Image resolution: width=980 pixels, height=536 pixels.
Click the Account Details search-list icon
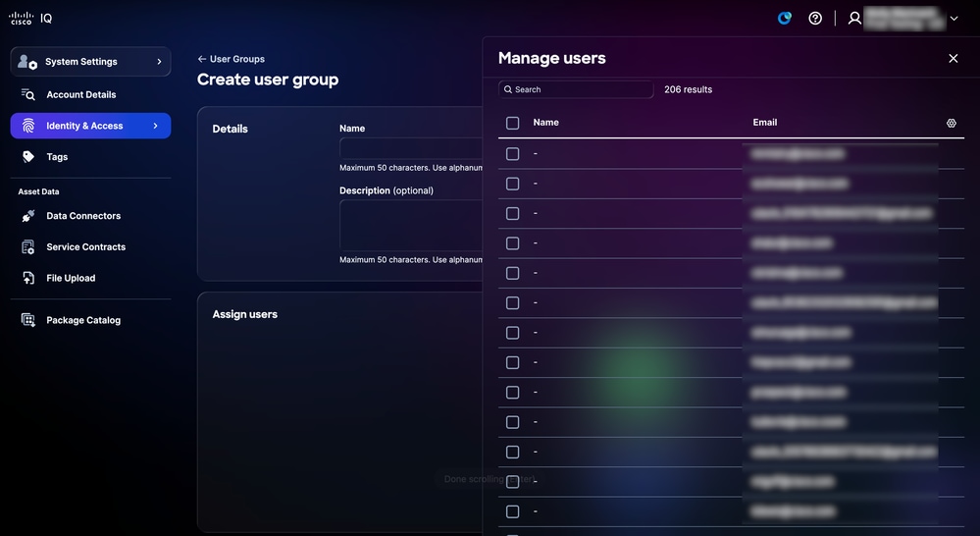click(28, 94)
